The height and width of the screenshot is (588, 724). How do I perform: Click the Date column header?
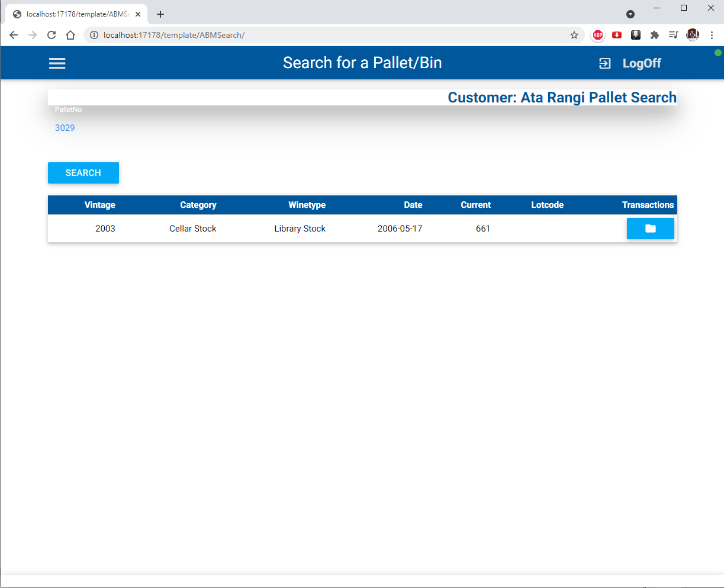pyautogui.click(x=413, y=205)
